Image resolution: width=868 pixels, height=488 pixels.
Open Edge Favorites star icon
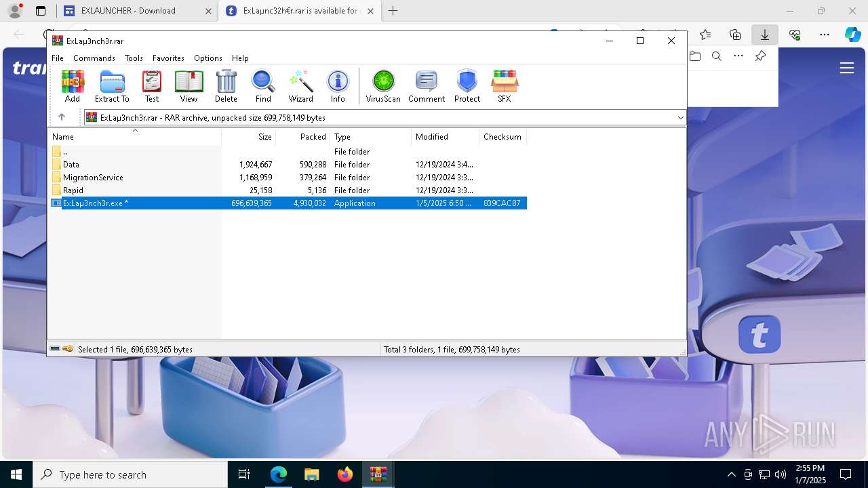pos(705,35)
